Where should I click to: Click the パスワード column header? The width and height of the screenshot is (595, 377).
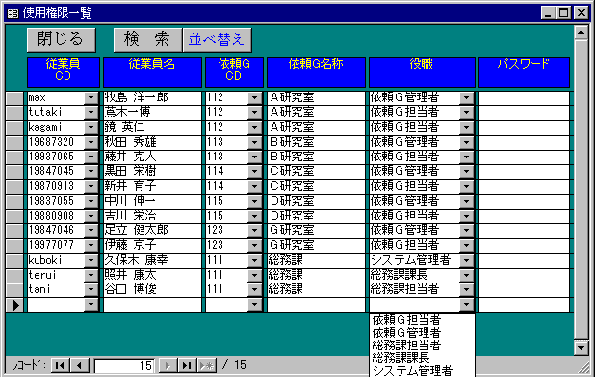click(524, 72)
